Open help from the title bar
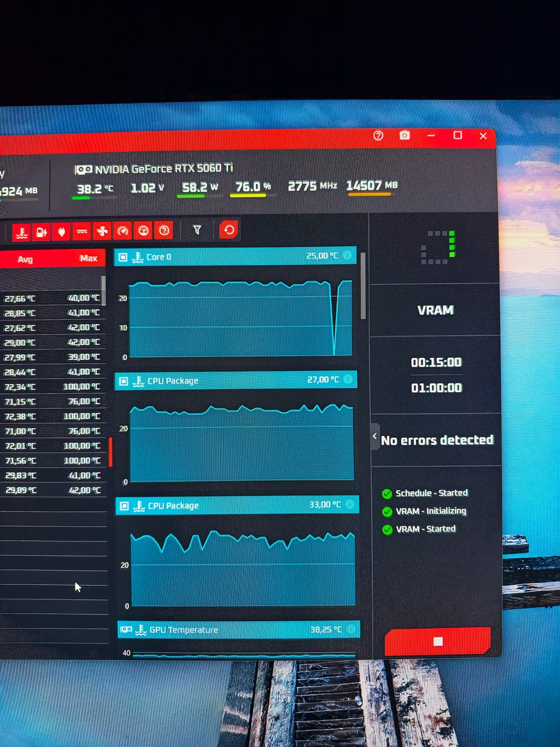The width and height of the screenshot is (560, 747). pos(378,135)
